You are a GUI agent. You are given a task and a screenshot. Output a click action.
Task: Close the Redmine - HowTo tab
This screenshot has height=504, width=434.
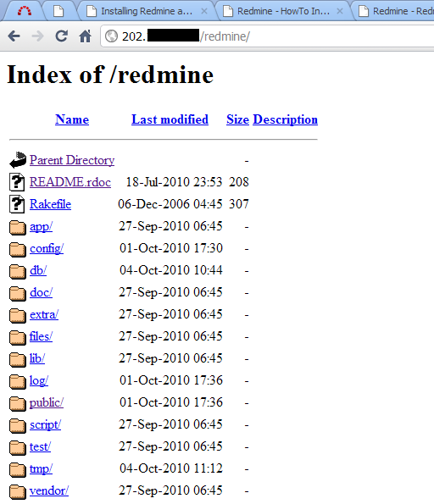click(x=340, y=11)
